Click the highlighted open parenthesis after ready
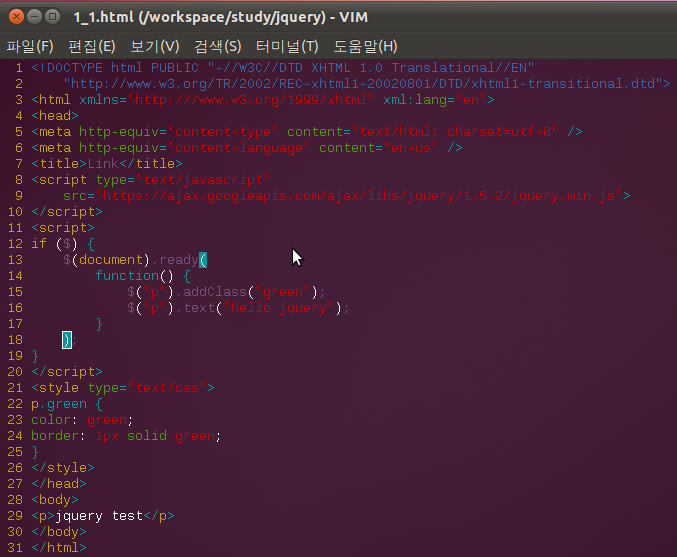The height and width of the screenshot is (557, 677). 203,260
